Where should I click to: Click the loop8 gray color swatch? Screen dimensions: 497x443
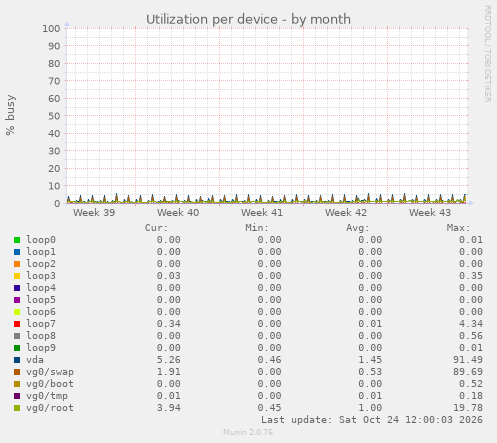(x=17, y=336)
